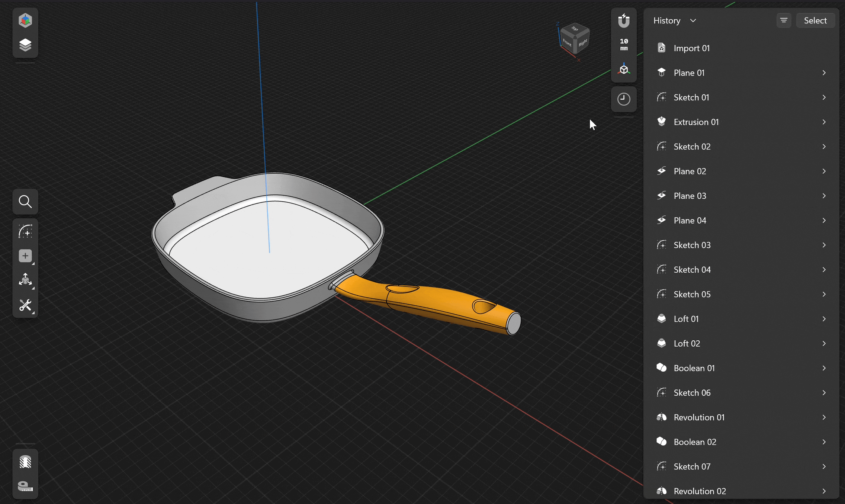Expand the Sketch 02 step
Viewport: 845px width, 504px height.
[x=824, y=147]
